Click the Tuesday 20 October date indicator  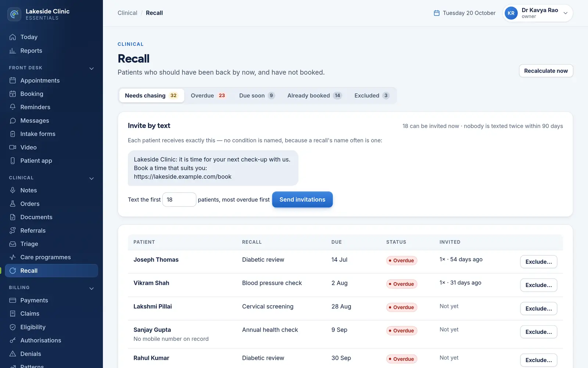coord(465,13)
